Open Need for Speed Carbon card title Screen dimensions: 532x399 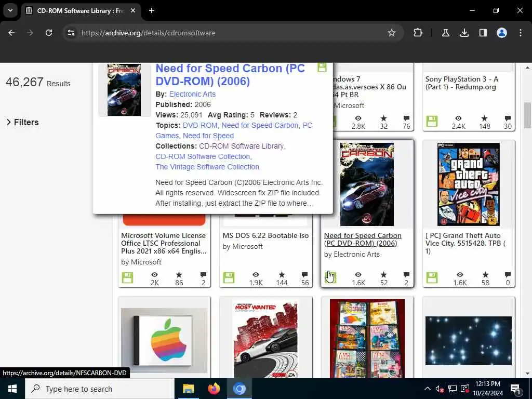click(363, 239)
